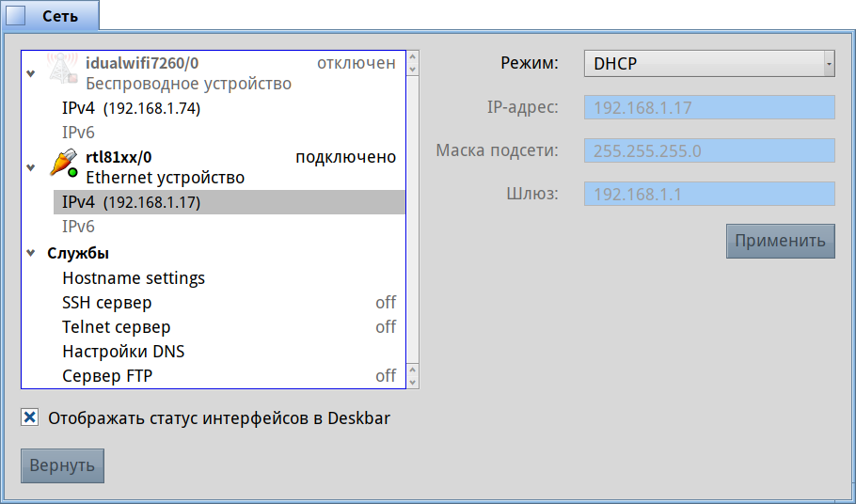
Task: Click the Применить button
Action: 780,241
